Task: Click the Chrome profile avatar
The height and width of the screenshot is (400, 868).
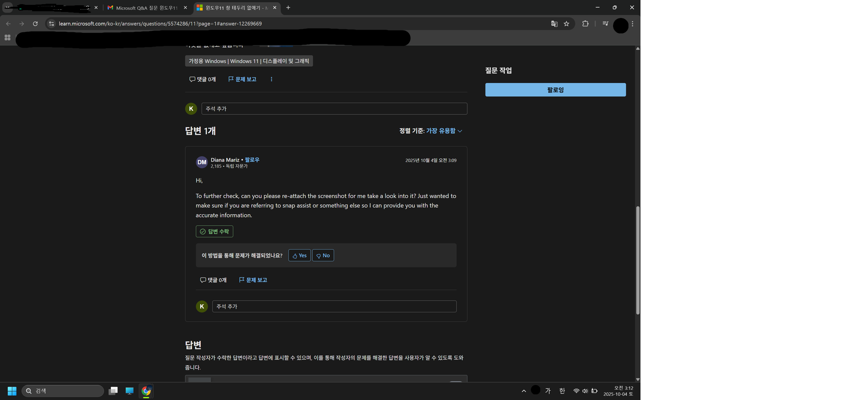Action: click(x=620, y=26)
